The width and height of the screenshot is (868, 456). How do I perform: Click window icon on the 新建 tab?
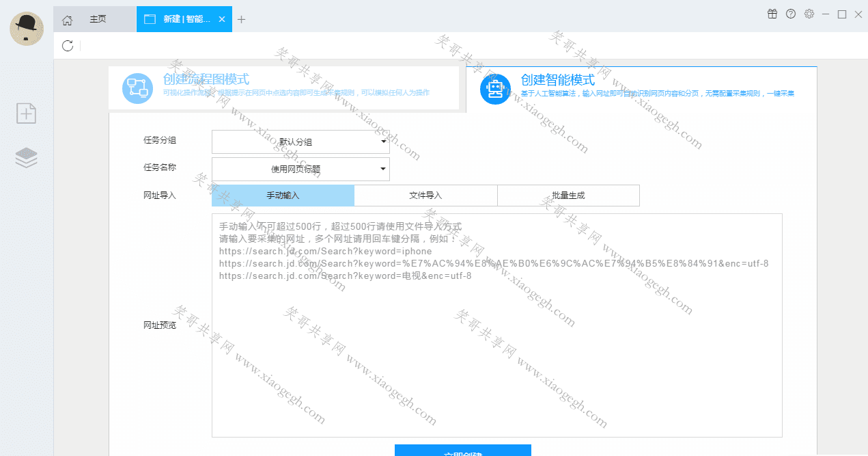point(150,19)
